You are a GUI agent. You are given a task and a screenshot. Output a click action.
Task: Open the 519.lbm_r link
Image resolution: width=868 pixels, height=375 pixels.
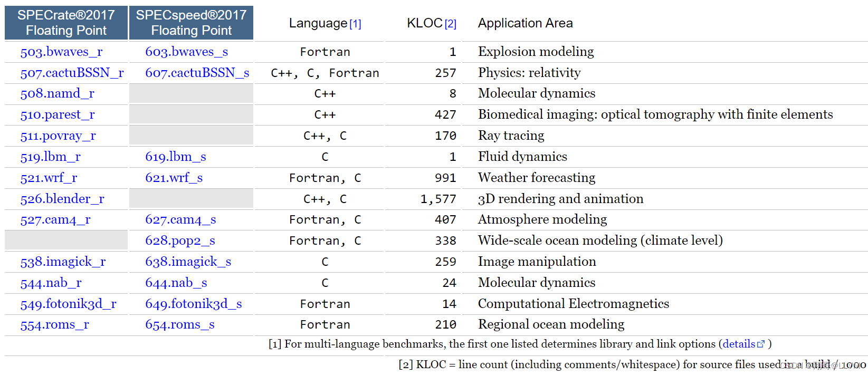[x=50, y=157]
